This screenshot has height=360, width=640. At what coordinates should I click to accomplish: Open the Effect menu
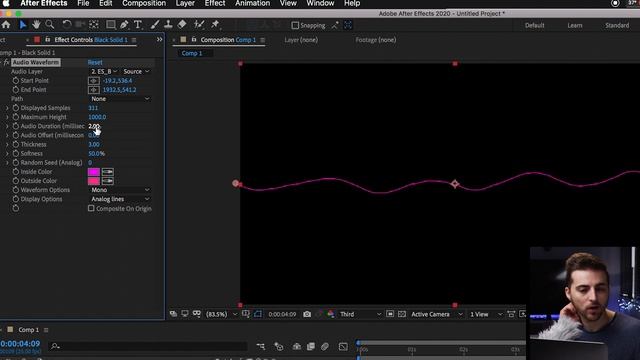click(x=215, y=3)
